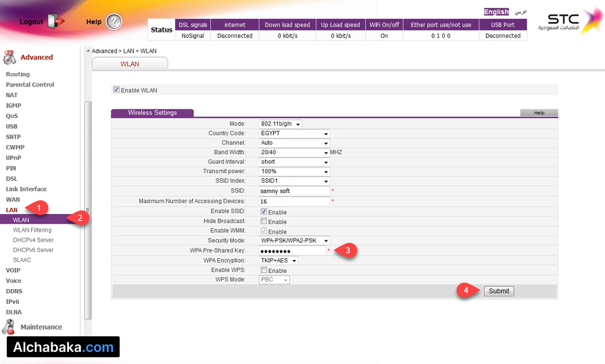Click the Alchabaka.com watermark logo
Screen dimensions: 605x364
click(x=64, y=347)
